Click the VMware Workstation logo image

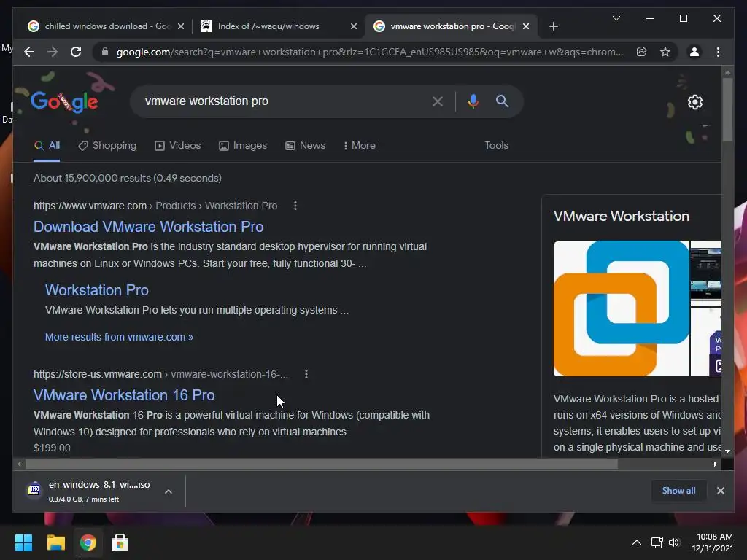click(x=622, y=308)
